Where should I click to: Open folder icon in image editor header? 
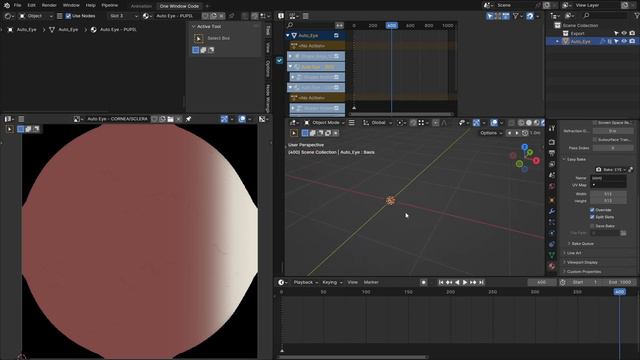click(x=171, y=119)
